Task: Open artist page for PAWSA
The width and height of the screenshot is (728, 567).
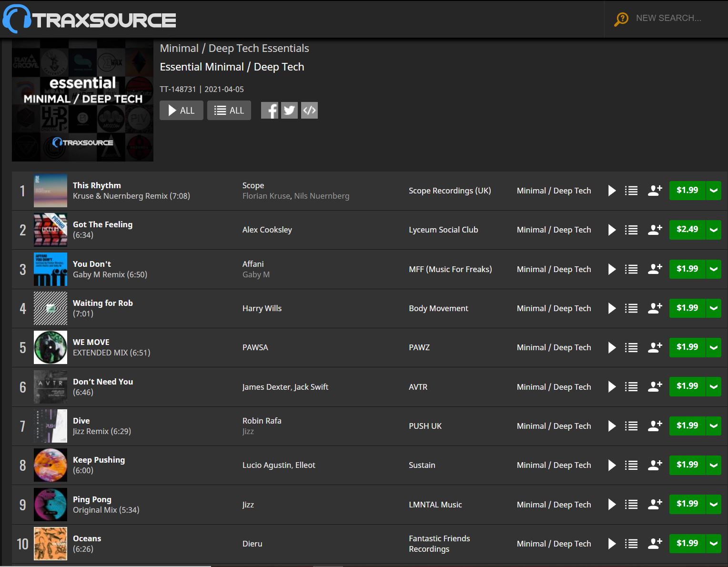Action: tap(255, 347)
